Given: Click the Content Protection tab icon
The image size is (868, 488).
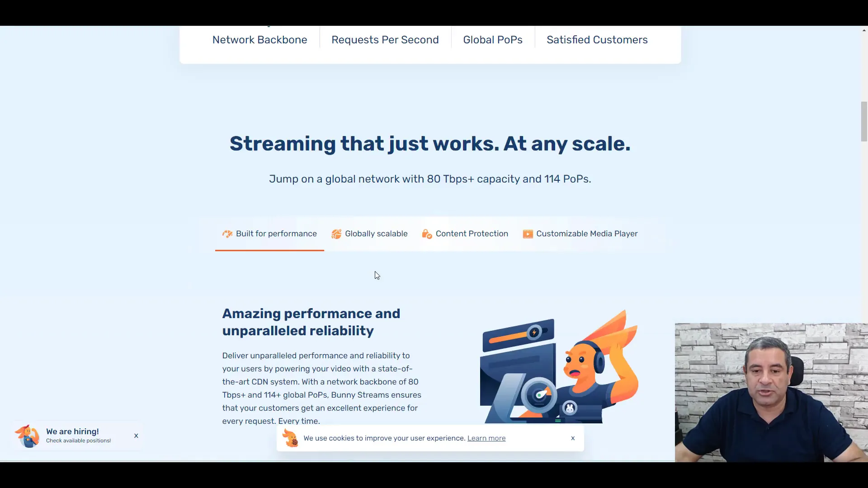Looking at the screenshot, I should [x=427, y=234].
